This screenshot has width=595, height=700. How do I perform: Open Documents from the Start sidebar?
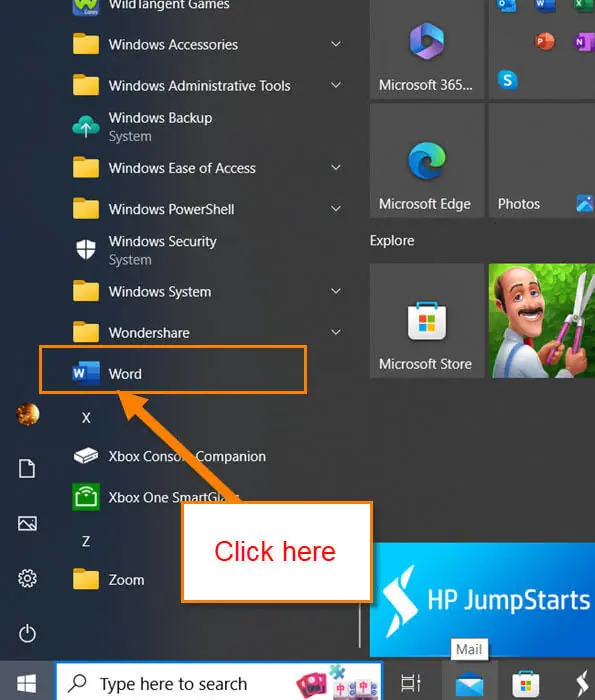[27, 468]
